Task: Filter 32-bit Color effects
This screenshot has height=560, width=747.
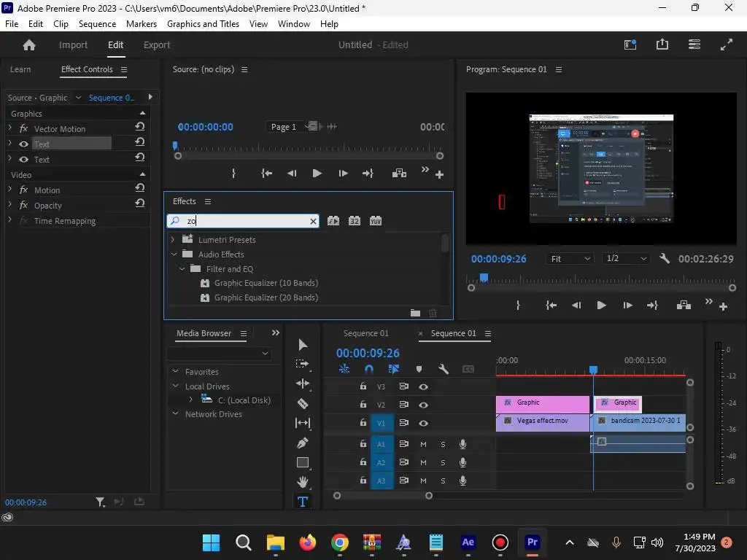Action: click(355, 221)
